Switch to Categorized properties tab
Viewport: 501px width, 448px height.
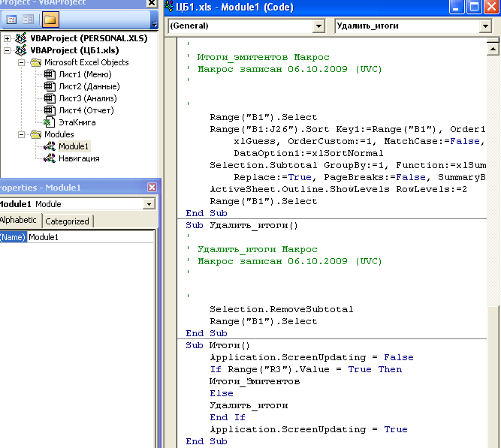[67, 221]
